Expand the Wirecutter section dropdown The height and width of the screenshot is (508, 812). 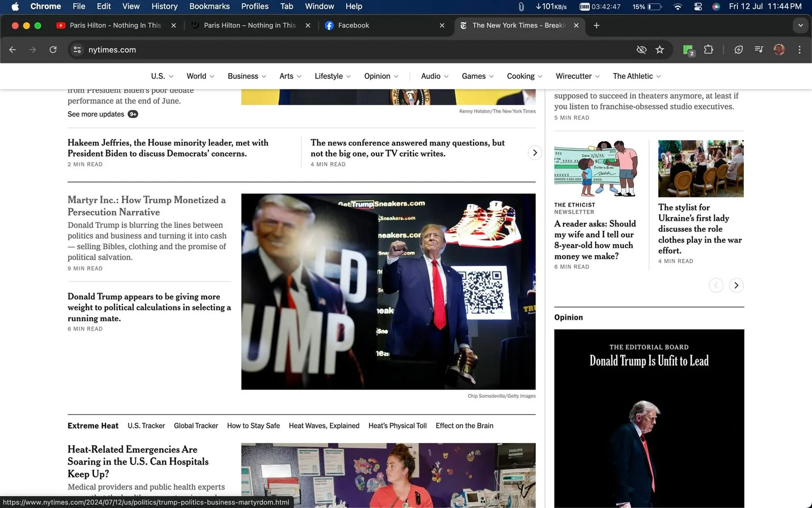pyautogui.click(x=577, y=76)
